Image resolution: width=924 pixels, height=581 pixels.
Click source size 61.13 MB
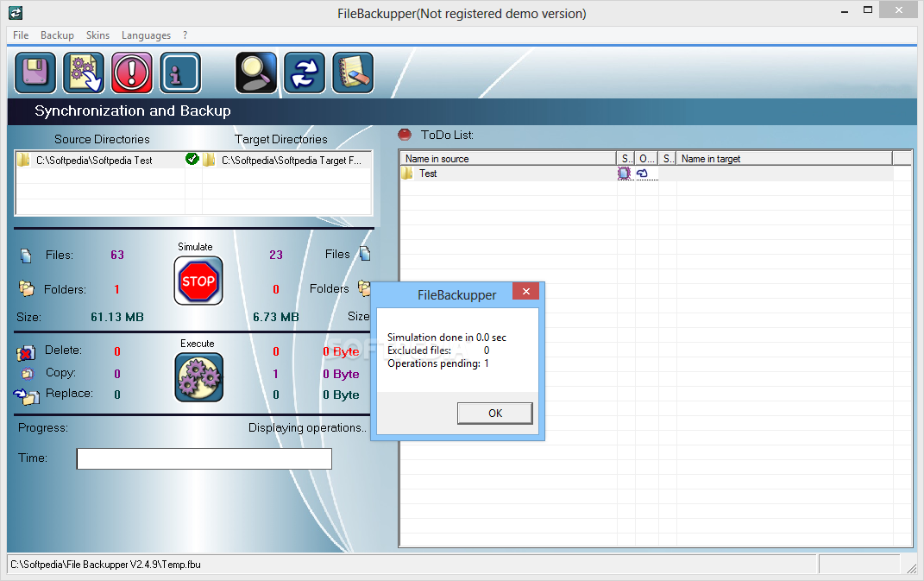(x=117, y=318)
